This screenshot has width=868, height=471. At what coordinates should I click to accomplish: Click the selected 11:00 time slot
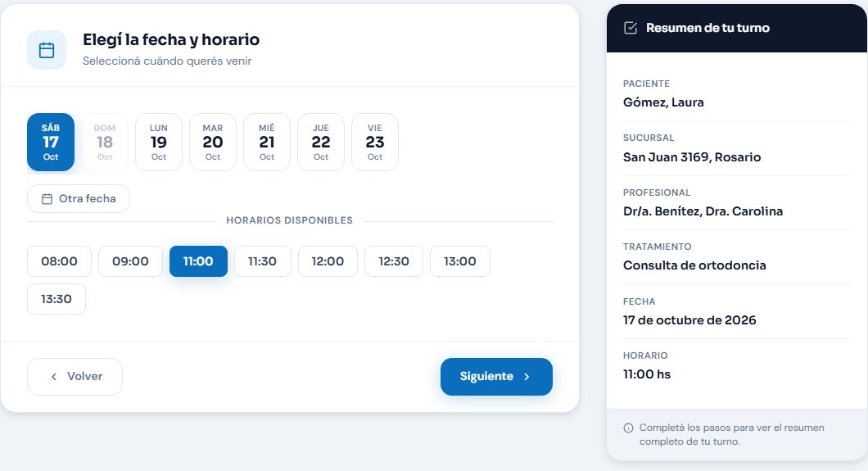coord(198,261)
